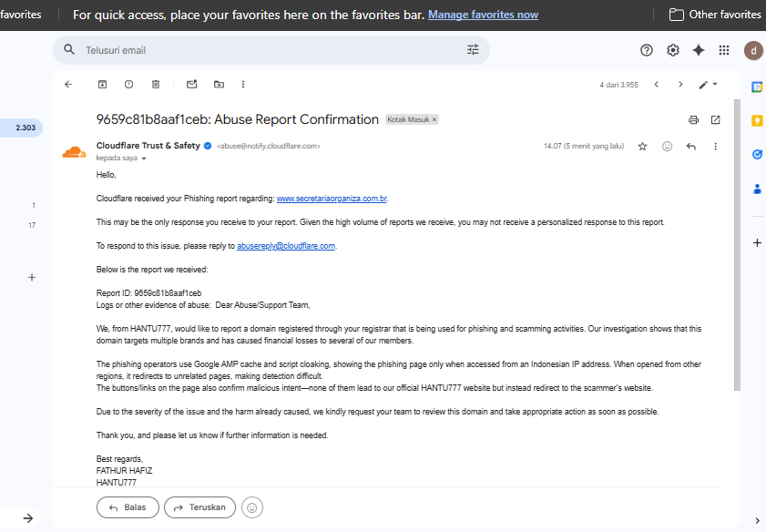Open the input tools pencil dropdown

tap(708, 85)
